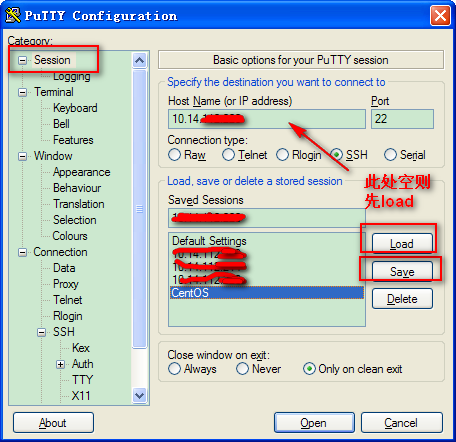
Task: Open Telnet settings in category tree
Action: click(x=68, y=300)
